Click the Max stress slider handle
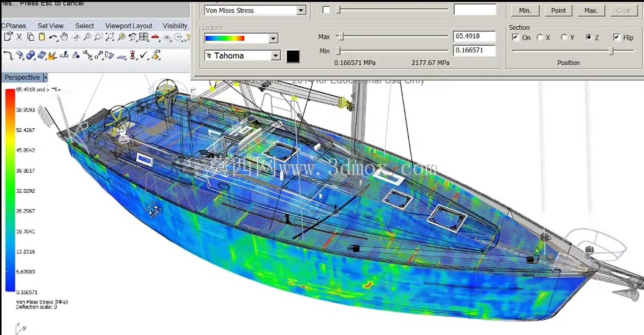 point(341,36)
